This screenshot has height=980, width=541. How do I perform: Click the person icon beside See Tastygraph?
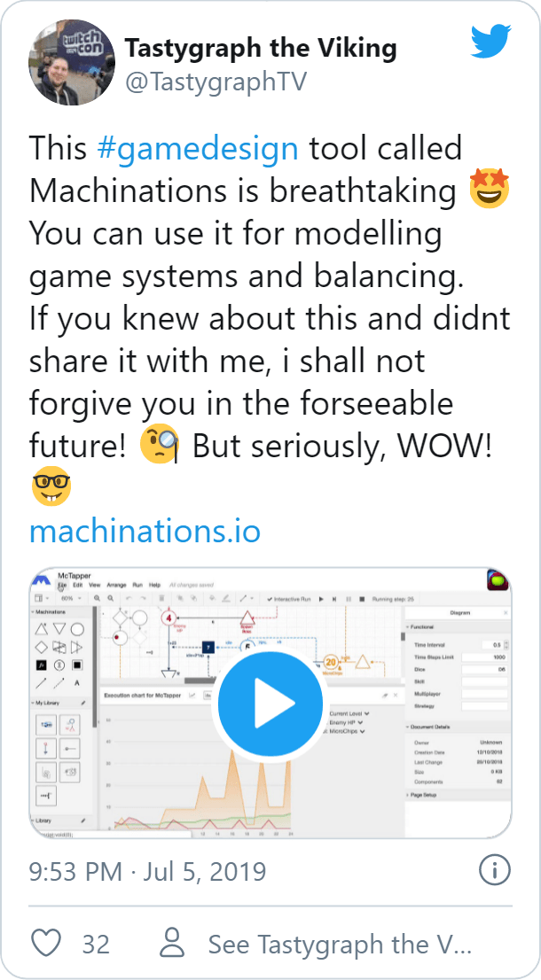pos(172,944)
